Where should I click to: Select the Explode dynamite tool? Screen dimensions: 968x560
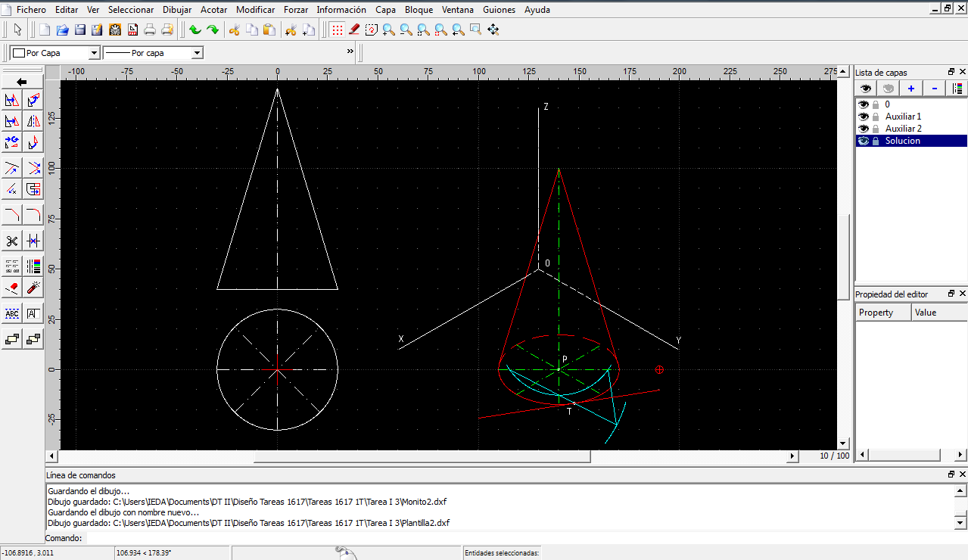coord(33,288)
